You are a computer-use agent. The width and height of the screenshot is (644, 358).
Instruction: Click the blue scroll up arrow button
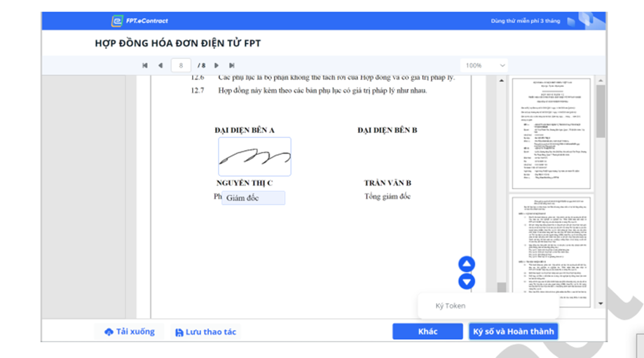[467, 264]
